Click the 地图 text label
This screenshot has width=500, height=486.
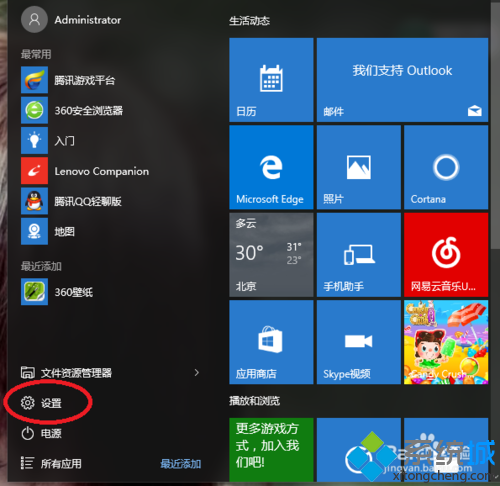click(x=64, y=232)
